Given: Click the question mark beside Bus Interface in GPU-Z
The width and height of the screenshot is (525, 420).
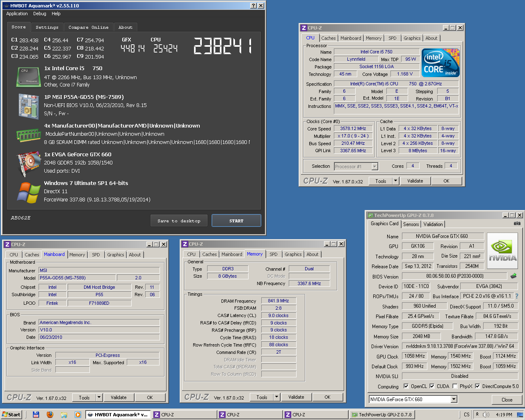Looking at the screenshot, I should [517, 296].
